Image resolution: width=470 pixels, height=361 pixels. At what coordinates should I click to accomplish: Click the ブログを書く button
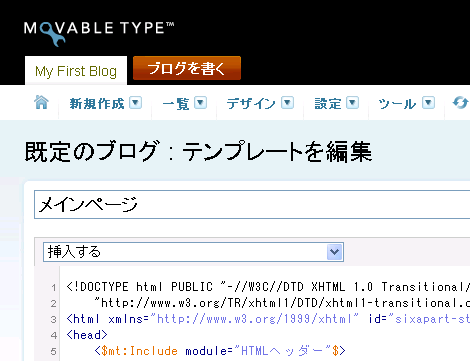[187, 68]
